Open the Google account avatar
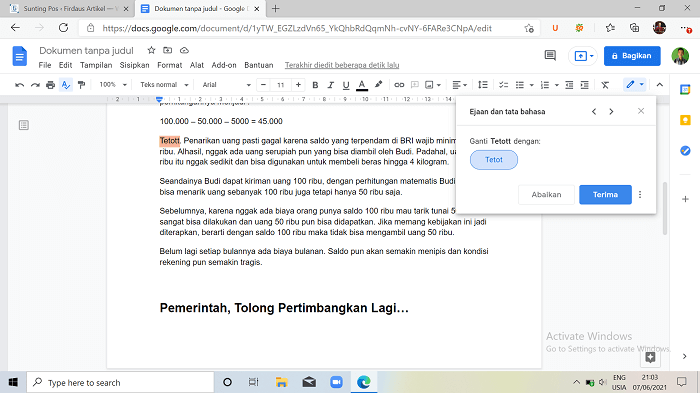Viewport: 700px width, 393px height. 680,56
